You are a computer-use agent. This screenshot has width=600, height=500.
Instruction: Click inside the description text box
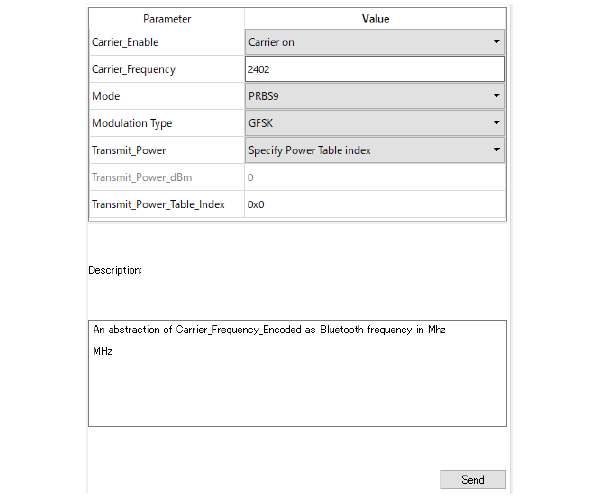(297, 373)
